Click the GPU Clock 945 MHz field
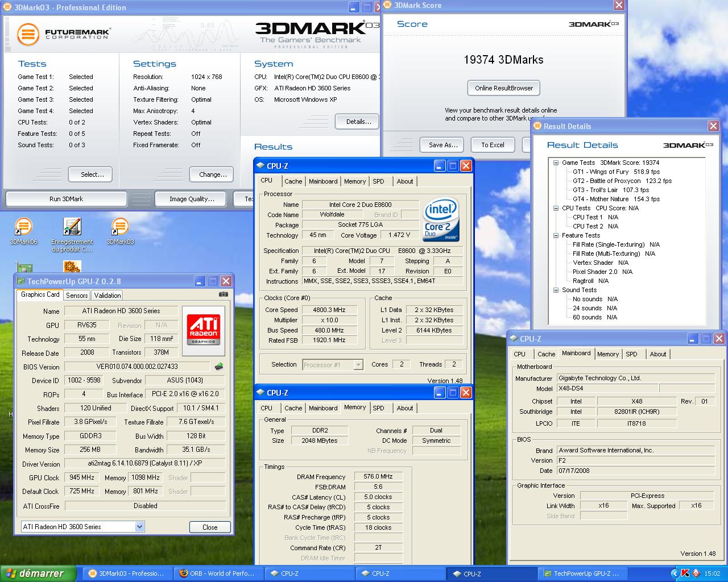 [x=82, y=478]
